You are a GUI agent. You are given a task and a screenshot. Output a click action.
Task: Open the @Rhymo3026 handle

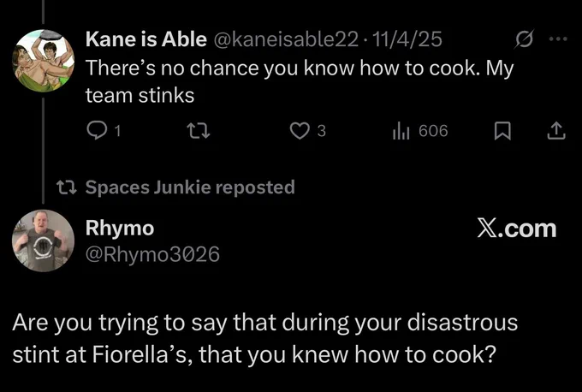[x=152, y=254]
